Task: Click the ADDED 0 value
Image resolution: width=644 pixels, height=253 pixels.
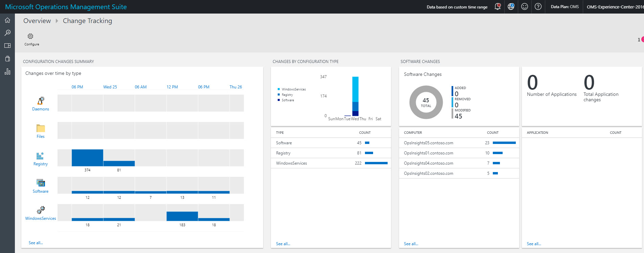Action: tap(457, 94)
